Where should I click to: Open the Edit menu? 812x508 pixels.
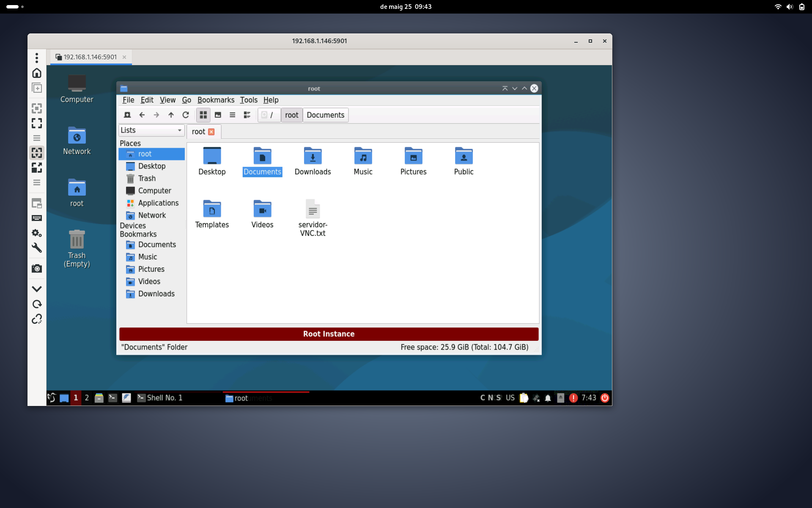pos(147,100)
